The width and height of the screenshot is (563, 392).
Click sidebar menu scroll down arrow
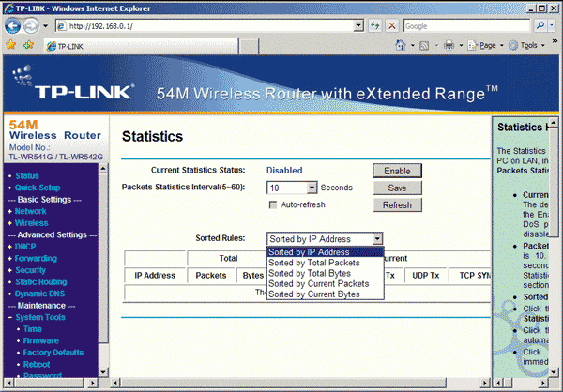(x=103, y=372)
